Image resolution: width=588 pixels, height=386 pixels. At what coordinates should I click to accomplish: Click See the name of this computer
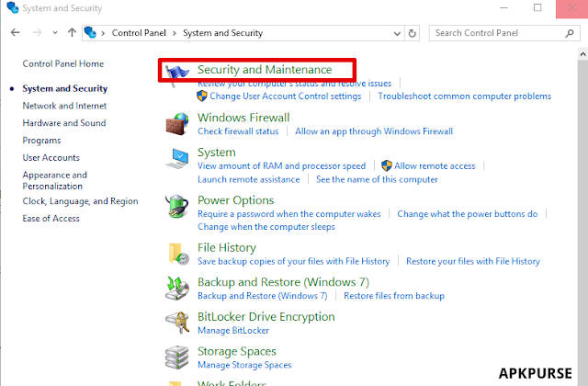coord(377,179)
